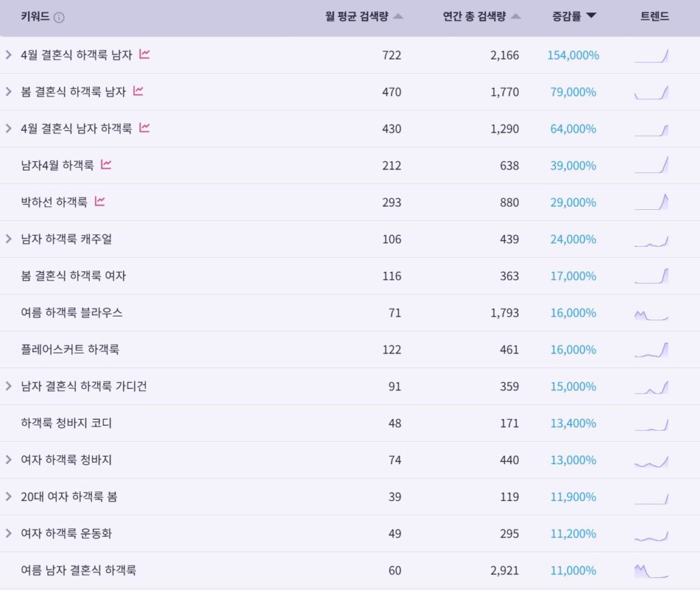Viewport: 700px width, 590px height.
Task: Click the trend sparkline for 봄 결혼식 하객룩 여자
Action: click(x=651, y=276)
